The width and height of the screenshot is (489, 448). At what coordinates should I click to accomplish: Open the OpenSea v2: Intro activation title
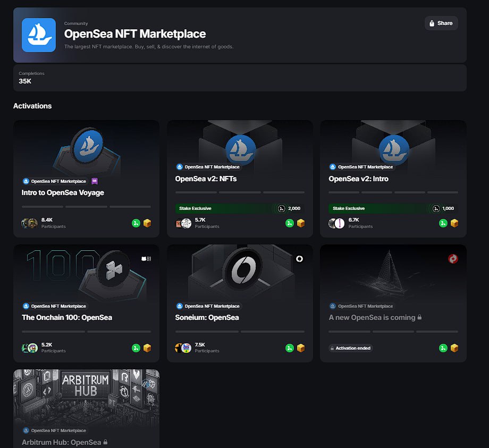click(359, 179)
